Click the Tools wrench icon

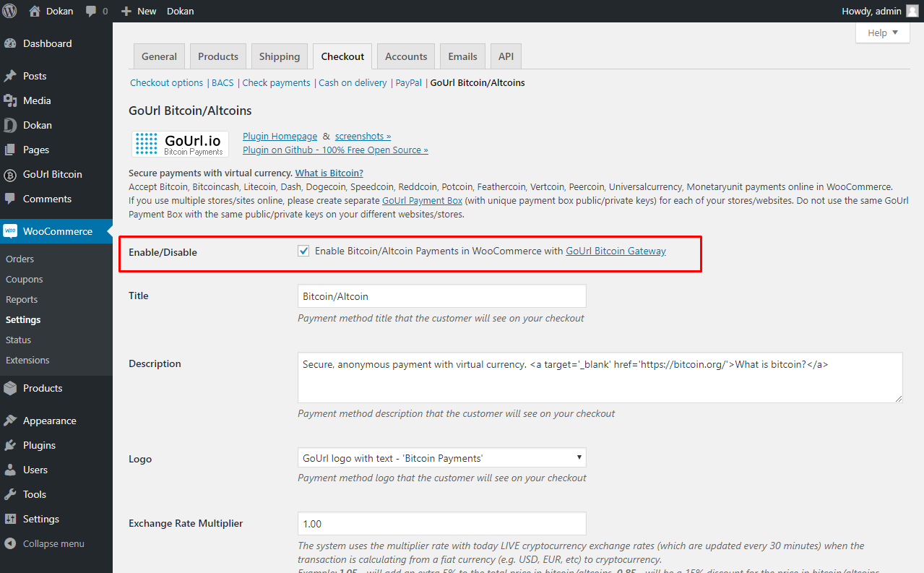(x=10, y=494)
